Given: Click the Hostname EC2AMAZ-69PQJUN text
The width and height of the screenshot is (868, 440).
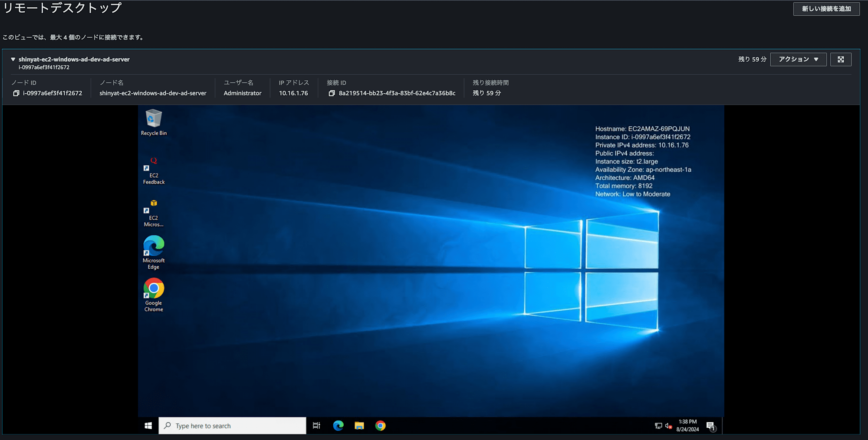Looking at the screenshot, I should [642, 129].
